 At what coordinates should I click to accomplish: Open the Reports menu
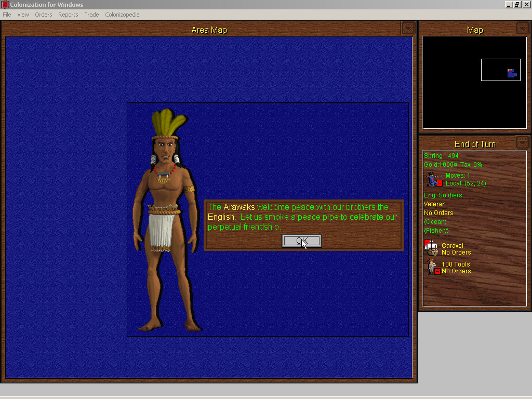click(x=68, y=15)
